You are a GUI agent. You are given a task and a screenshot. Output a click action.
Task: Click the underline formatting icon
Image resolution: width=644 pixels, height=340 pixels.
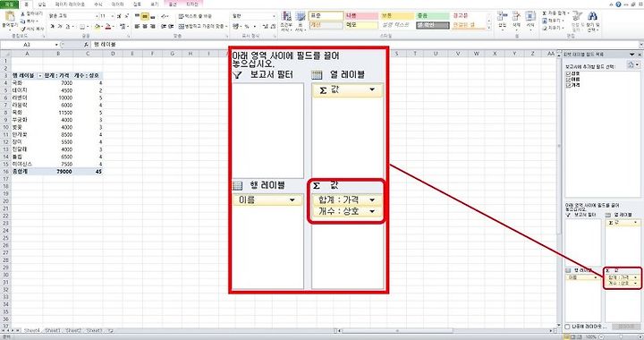tap(67, 26)
